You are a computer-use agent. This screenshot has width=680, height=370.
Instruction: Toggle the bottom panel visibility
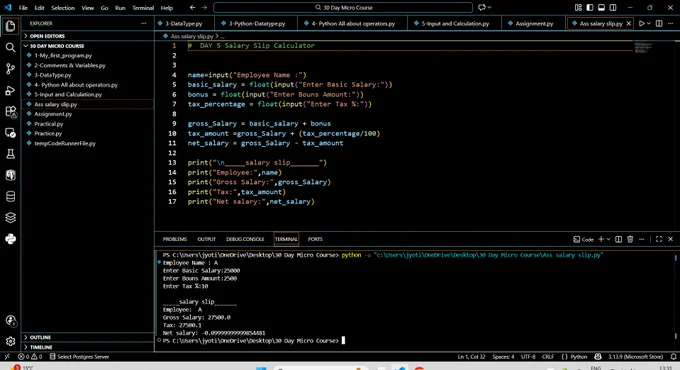pos(601,7)
